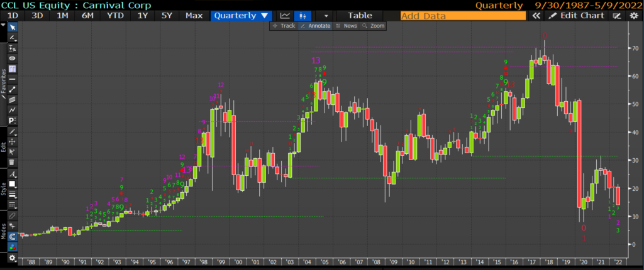Toggle the RGB color mode icon
The height and width of the screenshot is (270, 644).
click(x=13, y=247)
